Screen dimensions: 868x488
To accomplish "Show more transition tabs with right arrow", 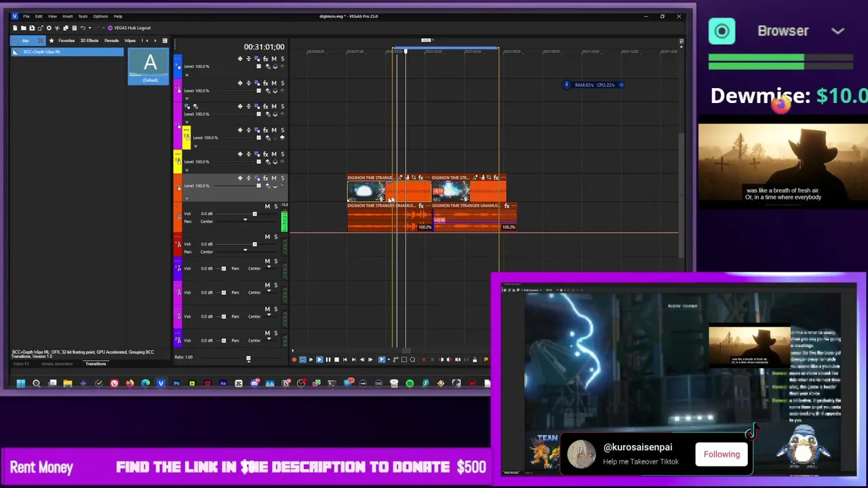I will pyautogui.click(x=155, y=41).
